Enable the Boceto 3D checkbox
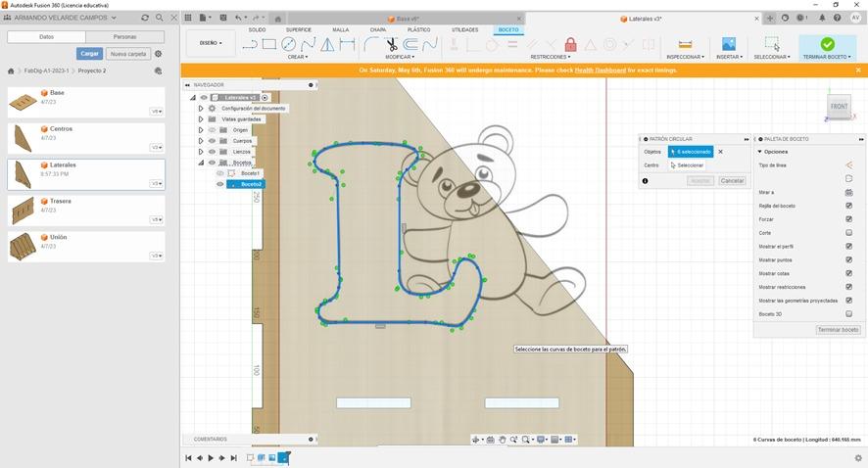Screen dimensions: 868x468 848,314
